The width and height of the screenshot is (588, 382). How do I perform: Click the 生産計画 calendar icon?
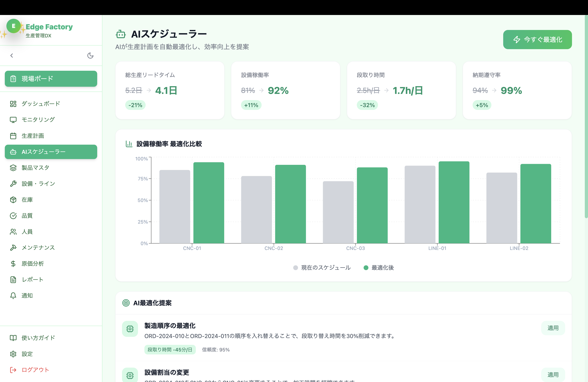coord(13,136)
